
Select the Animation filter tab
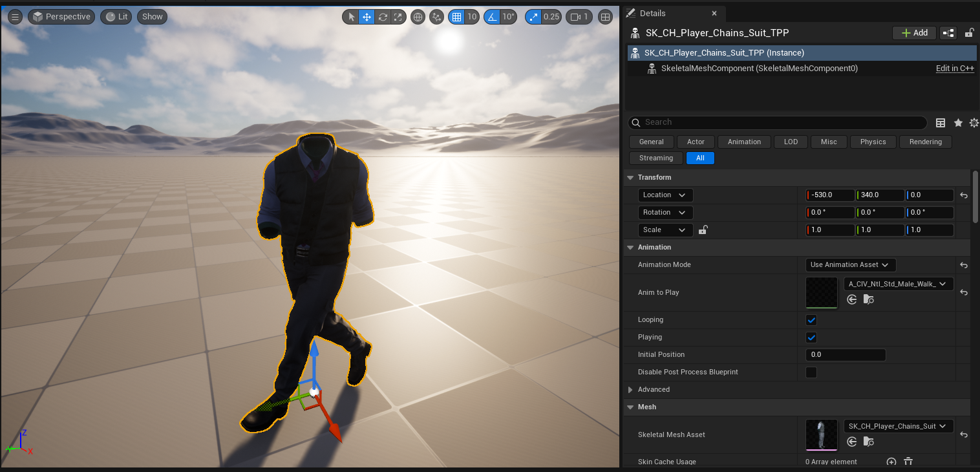pos(744,142)
